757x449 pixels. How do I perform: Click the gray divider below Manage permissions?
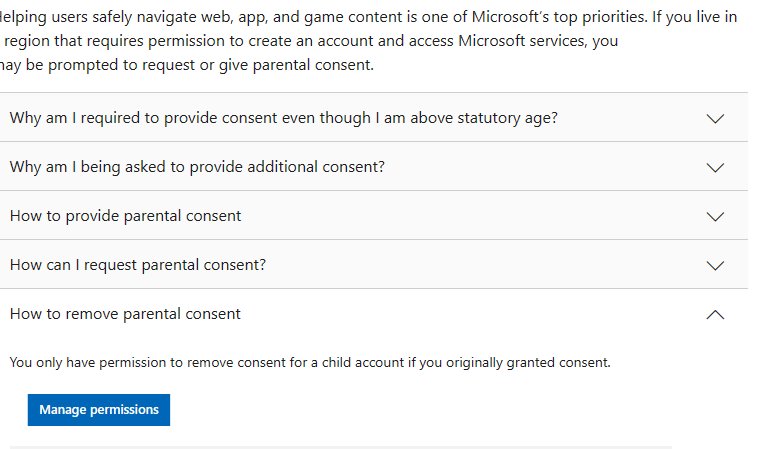point(340,446)
